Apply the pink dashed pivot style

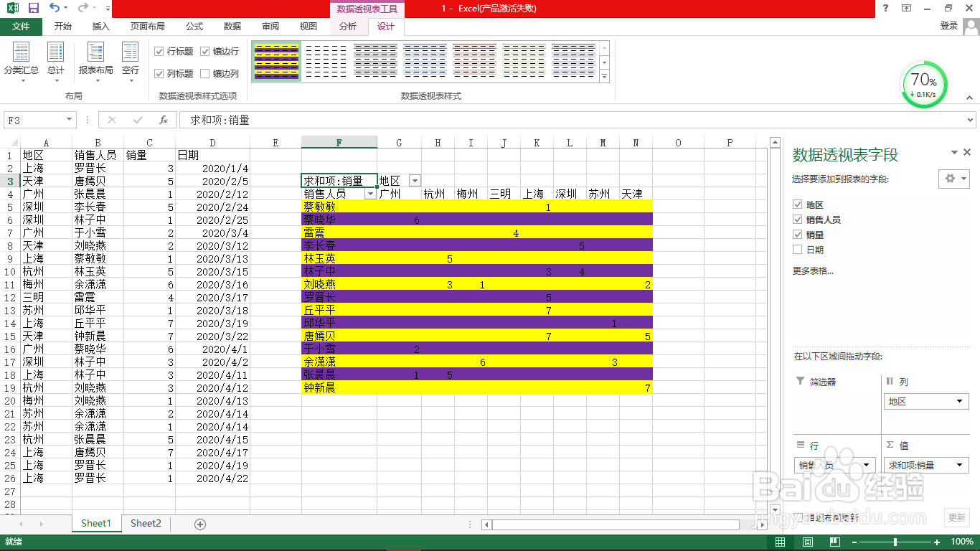click(474, 60)
